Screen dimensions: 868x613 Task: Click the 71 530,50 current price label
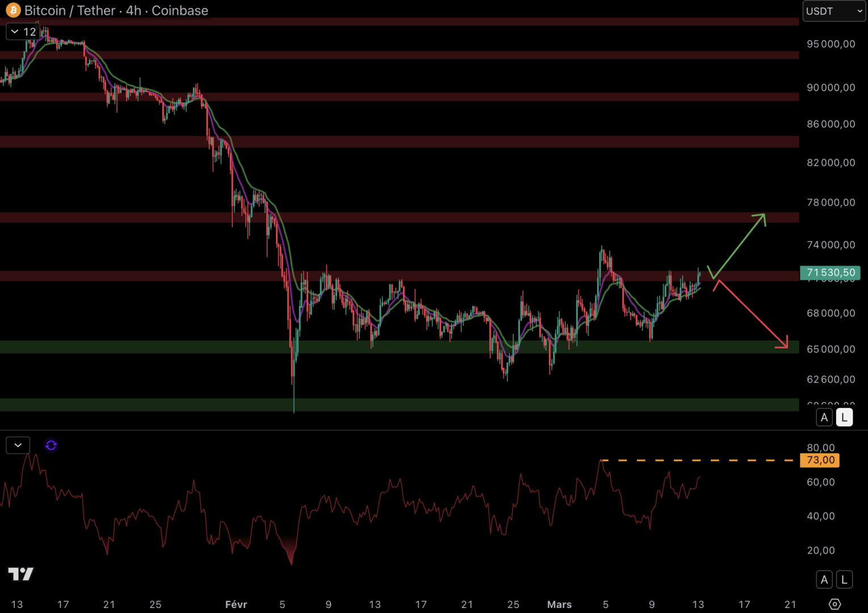[x=830, y=273]
